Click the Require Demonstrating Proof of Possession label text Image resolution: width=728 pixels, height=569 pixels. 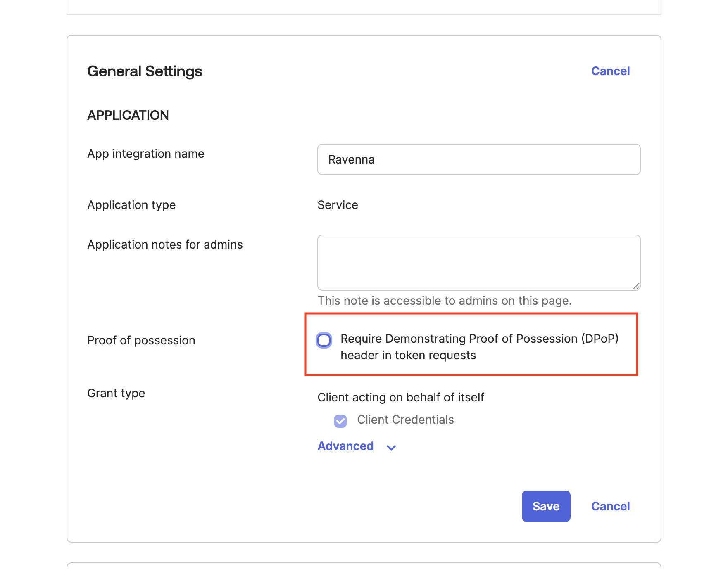(x=479, y=347)
